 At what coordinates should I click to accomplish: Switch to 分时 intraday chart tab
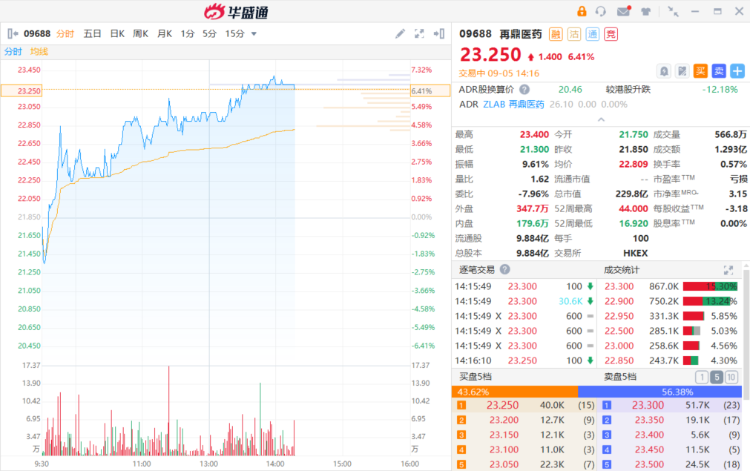pos(65,33)
